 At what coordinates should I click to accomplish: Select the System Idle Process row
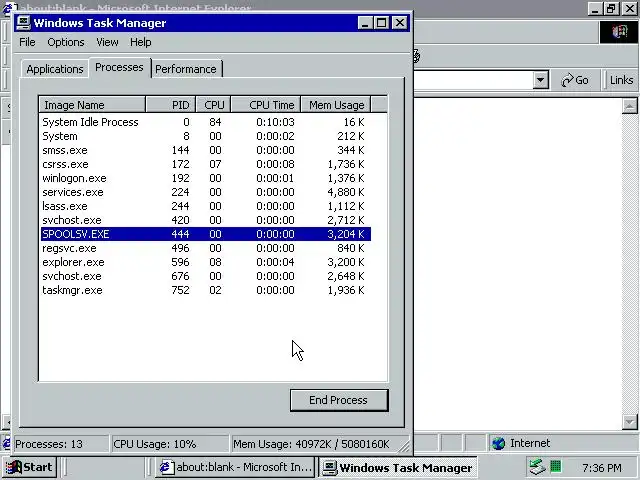[206, 122]
